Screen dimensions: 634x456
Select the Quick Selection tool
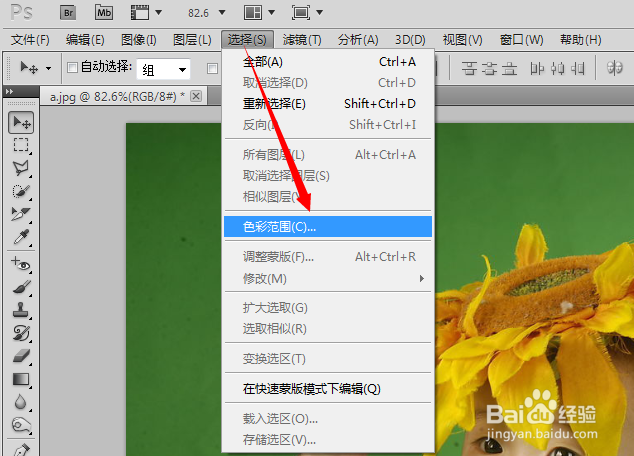pyautogui.click(x=21, y=191)
